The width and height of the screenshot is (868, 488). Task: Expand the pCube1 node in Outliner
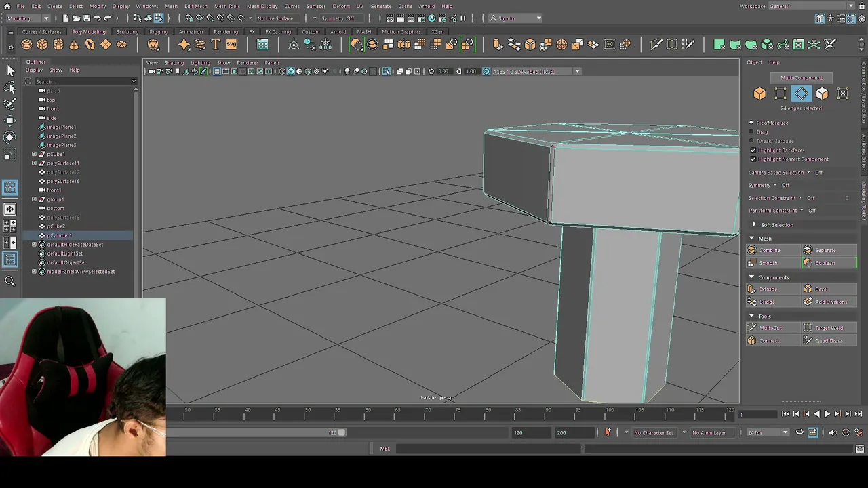coord(35,155)
